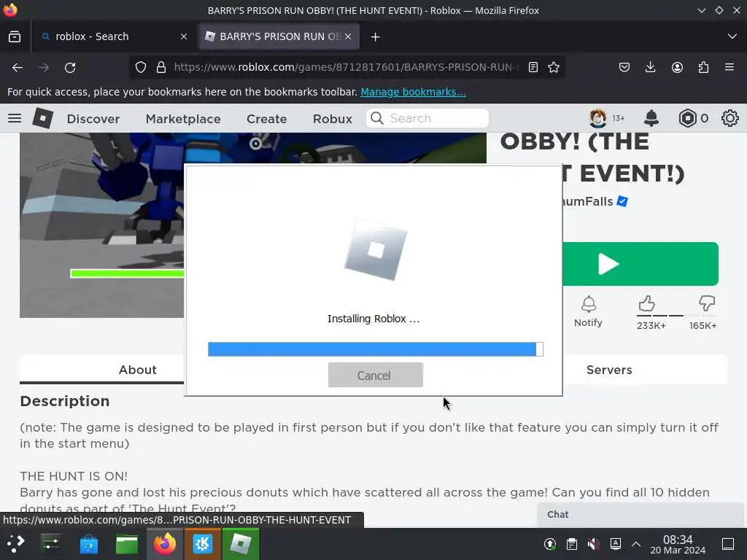
Task: Open the Discover software store on the taskbar
Action: 88,543
